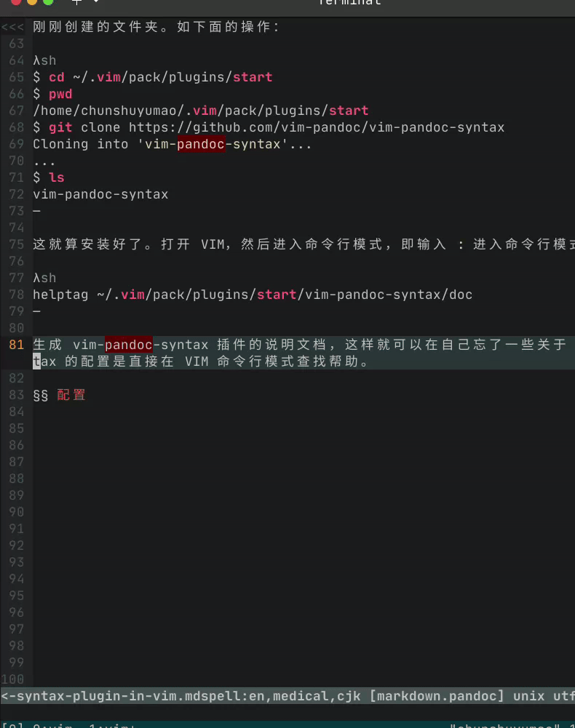Viewport: 575px width, 728px height.
Task: Click the dash on line 73
Action: point(36,211)
